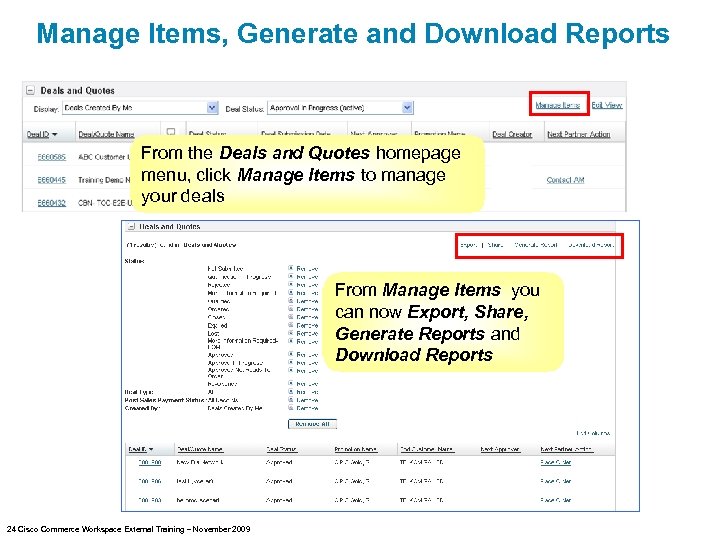Collapse the lower Deals and Quotes panel
The image size is (720, 540).
pyautogui.click(x=131, y=226)
